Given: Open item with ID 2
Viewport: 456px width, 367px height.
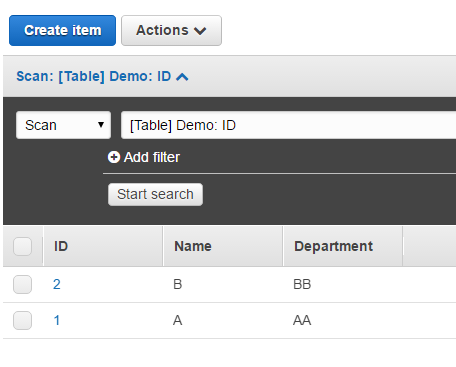Looking at the screenshot, I should coord(57,284).
